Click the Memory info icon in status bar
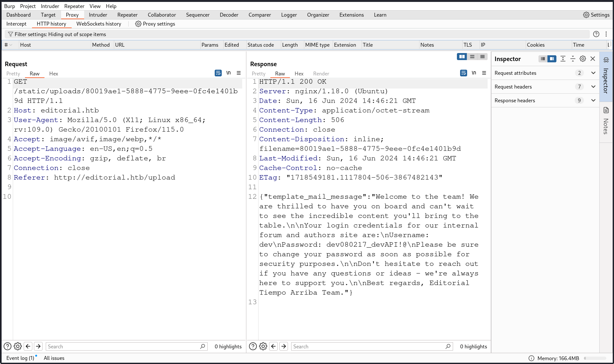Image resolution: width=614 pixels, height=364 pixels. pos(531,358)
